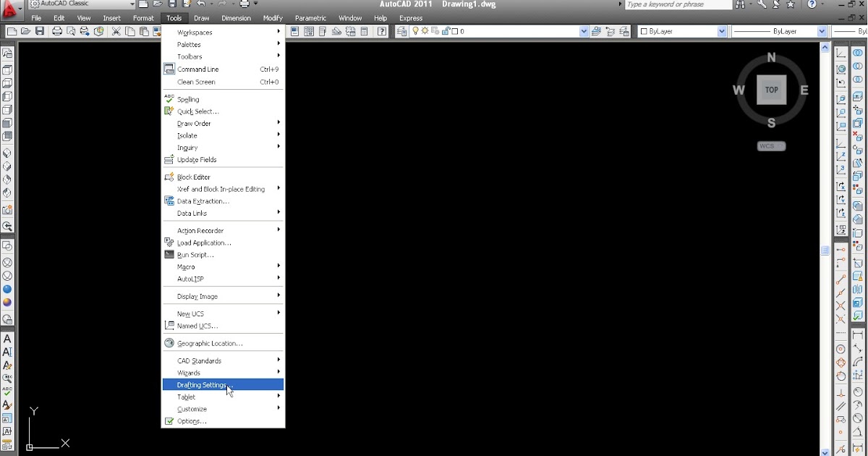Click the vertical scrollbar of the drawing area

[x=825, y=250]
